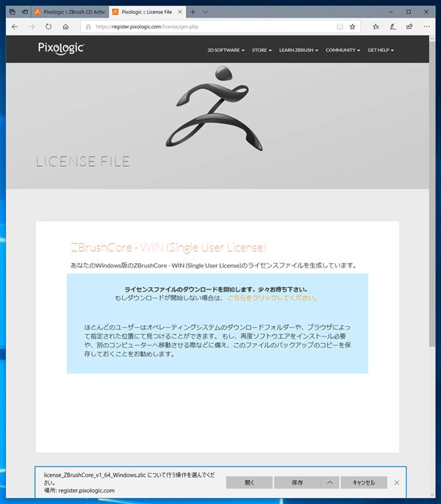Click the ZBrushCore - WIN (Single User License) heading
The image size is (441, 504).
coord(168,248)
